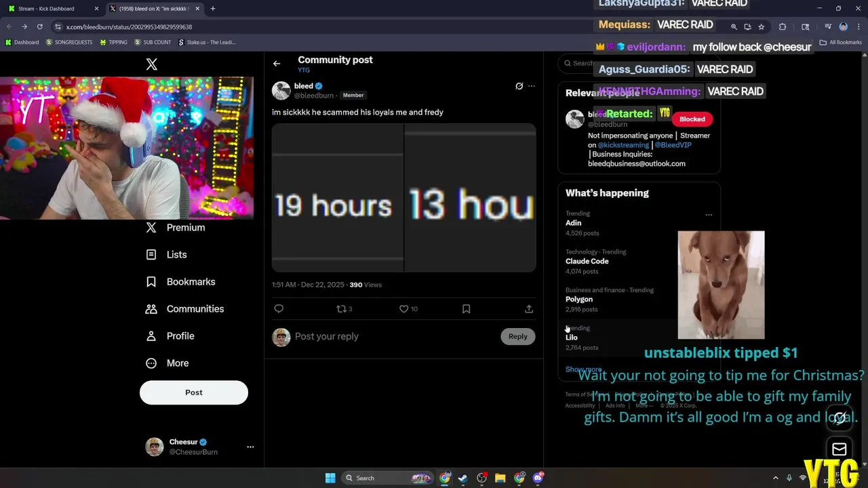The image size is (868, 488).
Task: Open Lists in X sidebar
Action: [x=166, y=255]
